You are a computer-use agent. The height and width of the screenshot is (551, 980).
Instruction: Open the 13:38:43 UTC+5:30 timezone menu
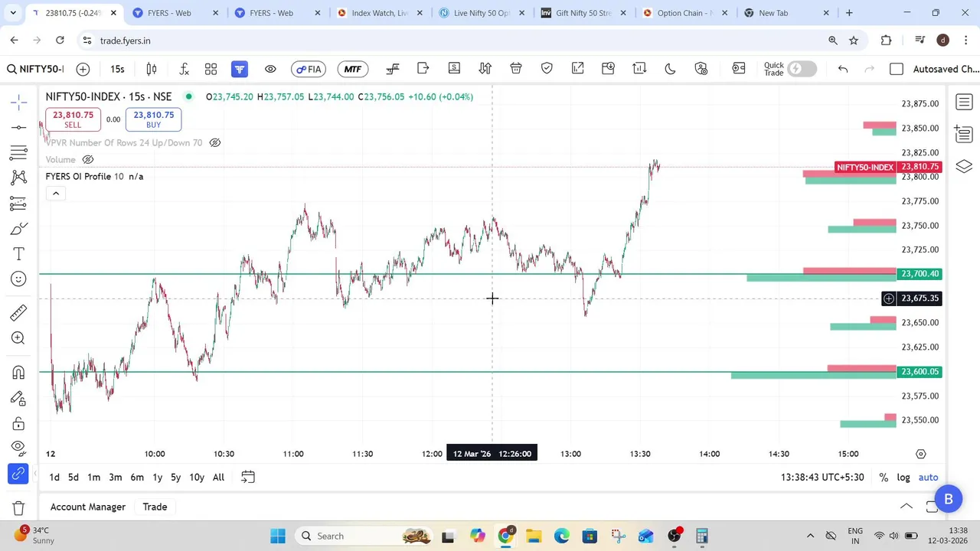point(822,478)
